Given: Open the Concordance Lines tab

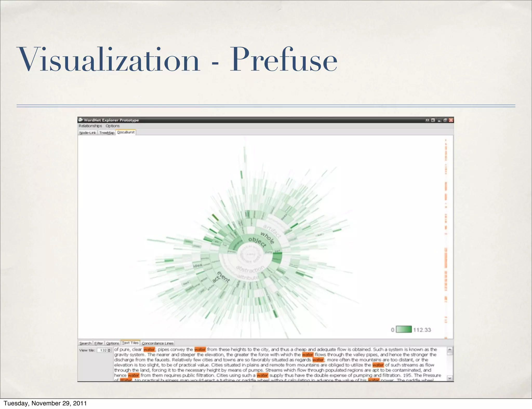Looking at the screenshot, I should pyautogui.click(x=157, y=343).
